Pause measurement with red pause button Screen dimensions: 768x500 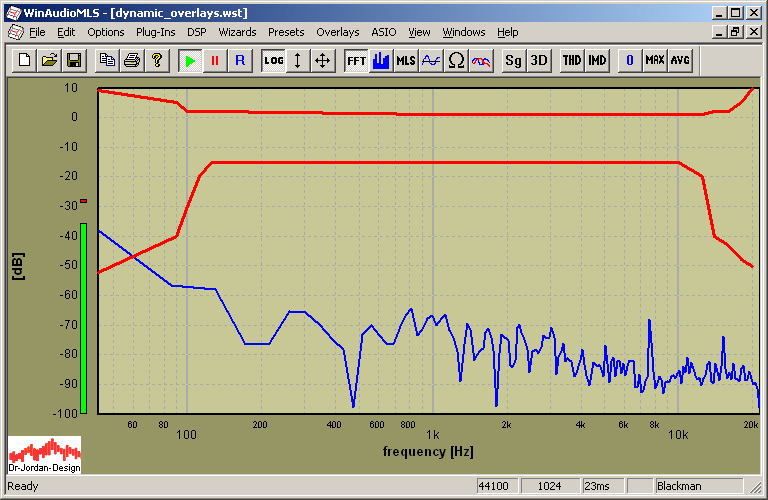[x=214, y=60]
